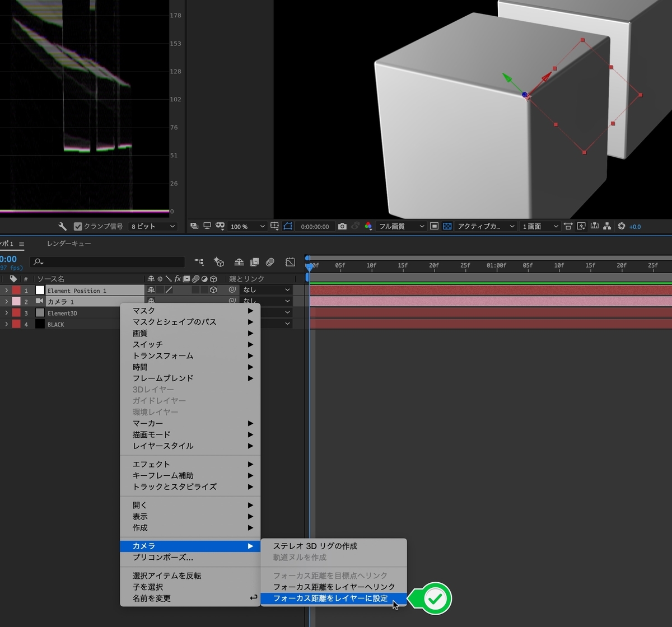Click the always preview this view icon
The width and height of the screenshot is (672, 627).
[x=194, y=226]
